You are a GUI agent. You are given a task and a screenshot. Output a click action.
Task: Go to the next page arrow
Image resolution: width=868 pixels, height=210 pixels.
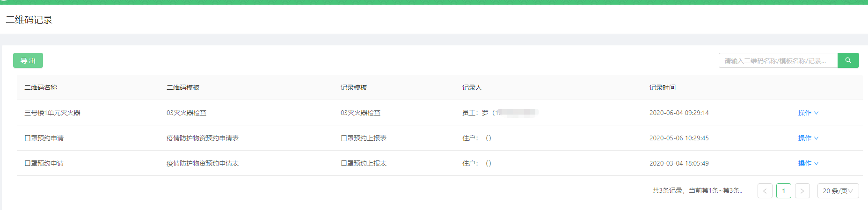(802, 191)
